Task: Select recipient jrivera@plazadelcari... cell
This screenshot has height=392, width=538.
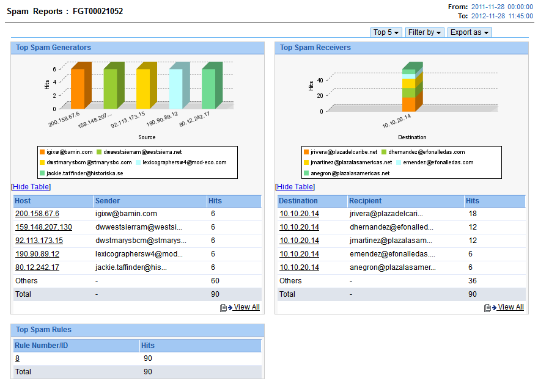Action: tap(386, 214)
